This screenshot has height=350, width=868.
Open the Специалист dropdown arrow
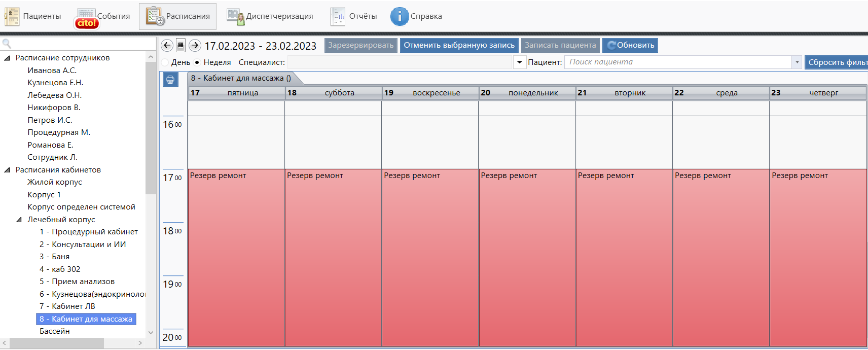(x=519, y=62)
